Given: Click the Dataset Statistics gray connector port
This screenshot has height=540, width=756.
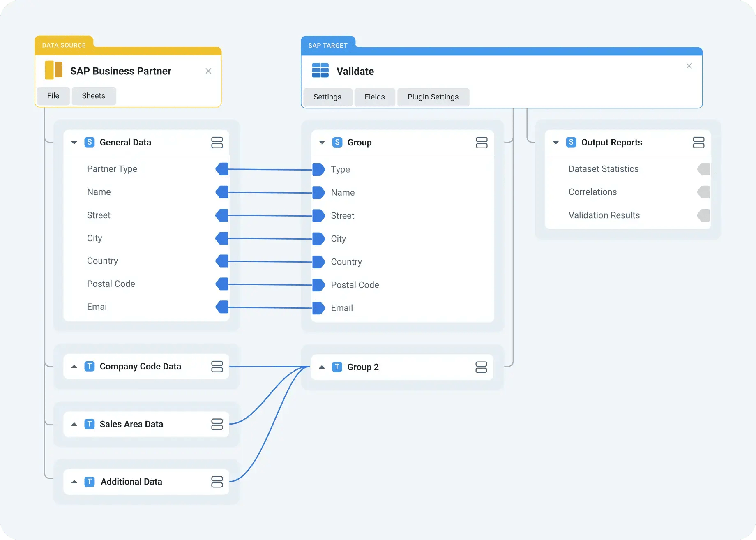Looking at the screenshot, I should click(x=703, y=169).
